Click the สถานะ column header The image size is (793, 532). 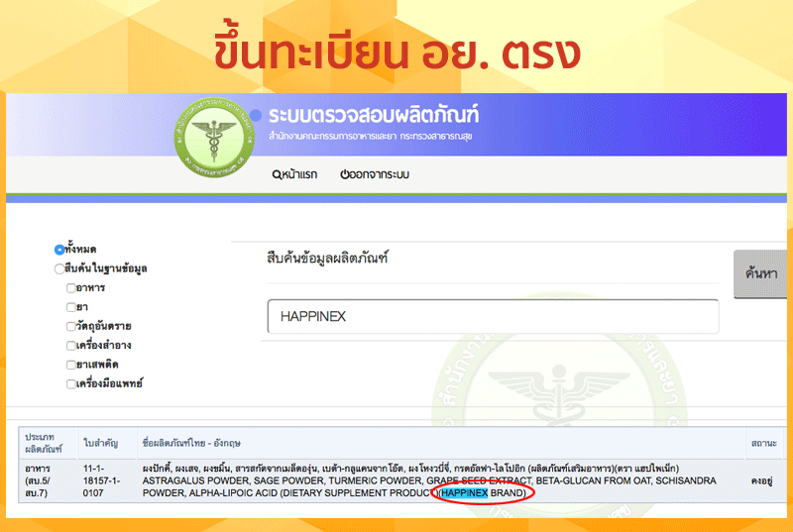pos(763,443)
